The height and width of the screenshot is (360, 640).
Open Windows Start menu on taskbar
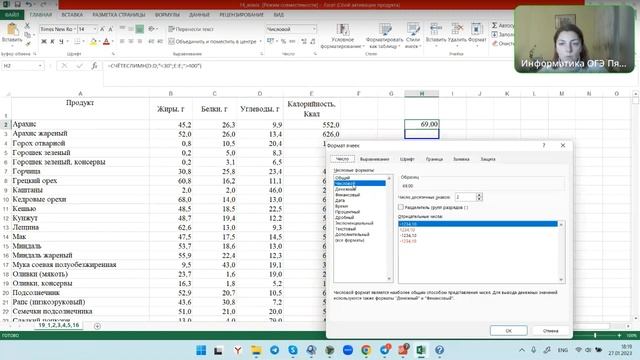[x=201, y=350]
